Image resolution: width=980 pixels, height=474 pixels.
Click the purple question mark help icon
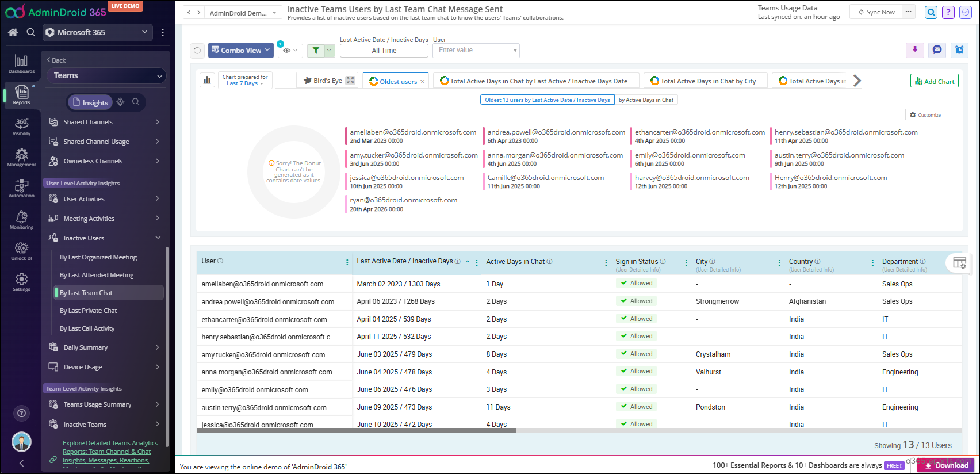click(948, 12)
